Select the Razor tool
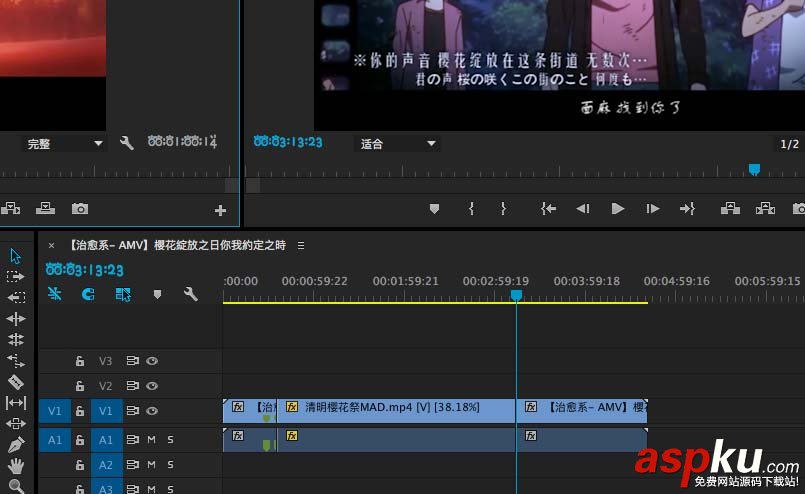This screenshot has width=805, height=494. [15, 382]
